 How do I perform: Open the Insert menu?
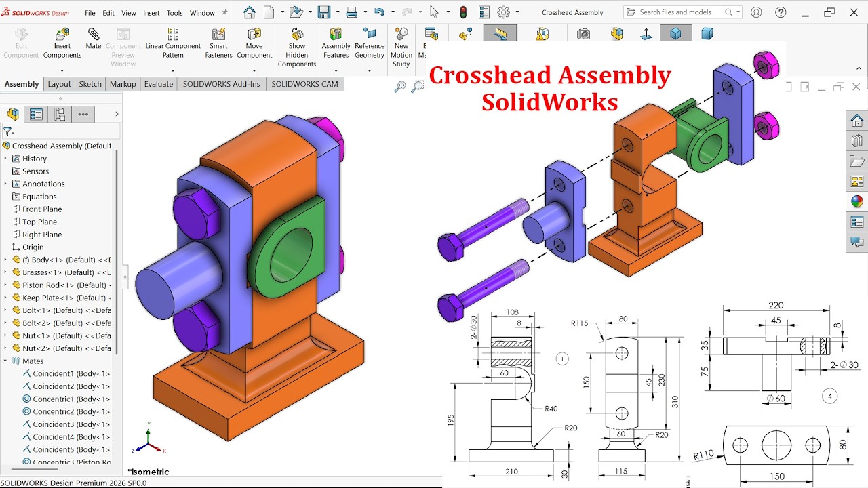point(151,13)
